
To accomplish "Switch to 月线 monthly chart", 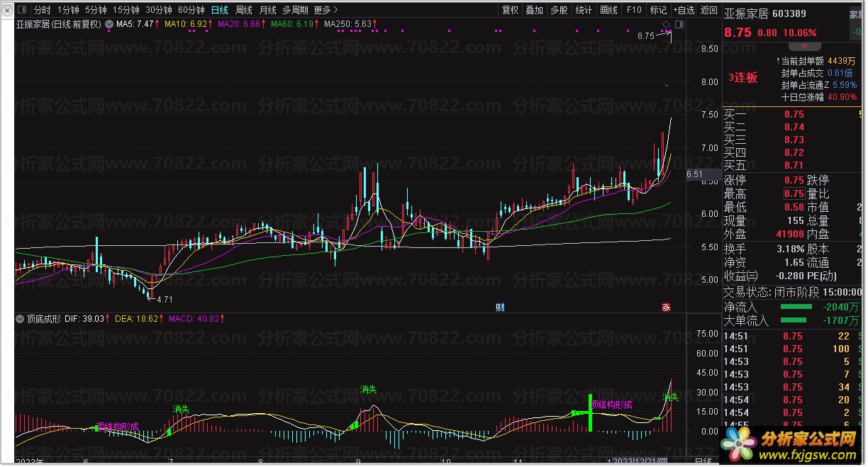I will pos(268,10).
